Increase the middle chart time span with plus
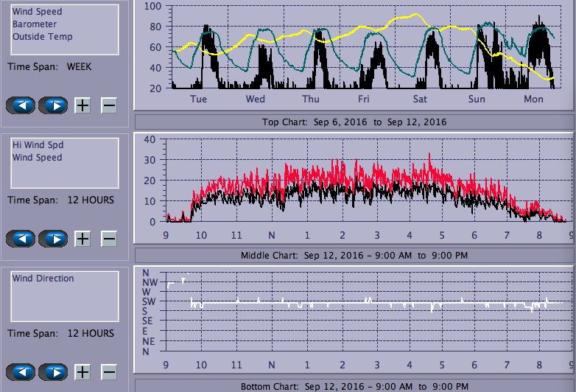The image size is (576, 392). point(82,239)
